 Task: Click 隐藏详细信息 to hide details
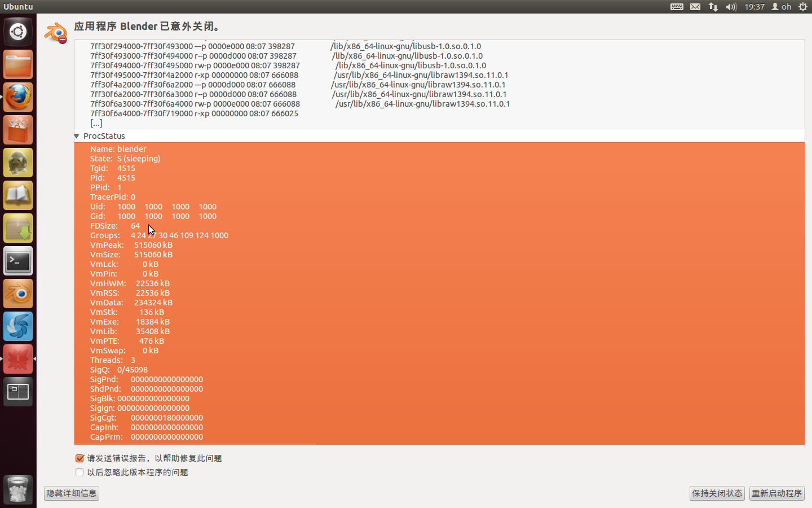coord(72,493)
